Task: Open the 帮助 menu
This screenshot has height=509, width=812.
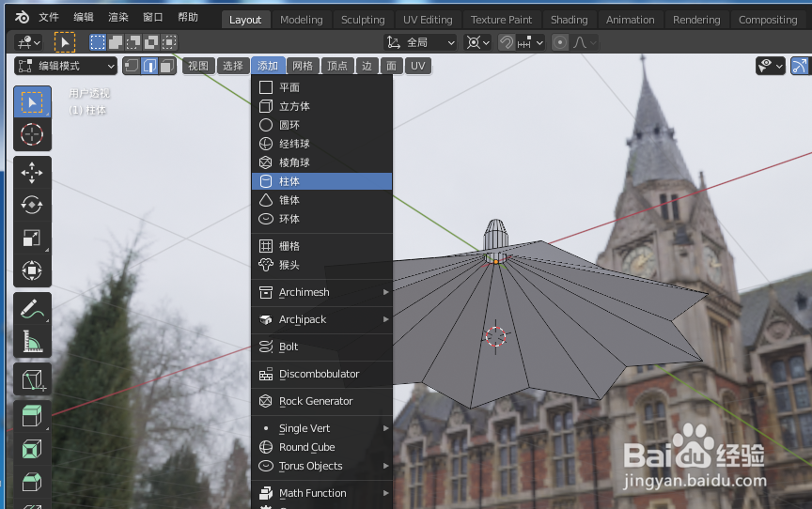Action: tap(188, 18)
